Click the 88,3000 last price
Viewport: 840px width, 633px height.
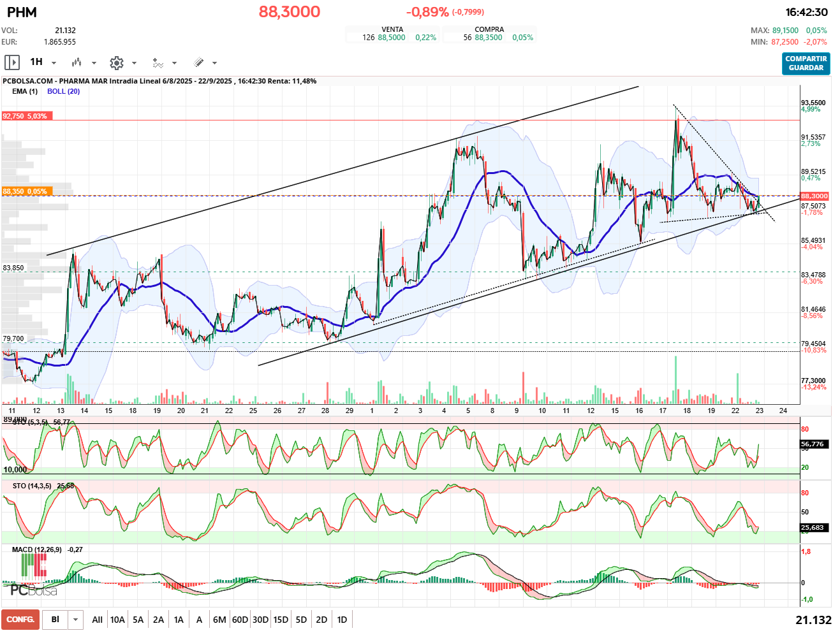click(290, 11)
